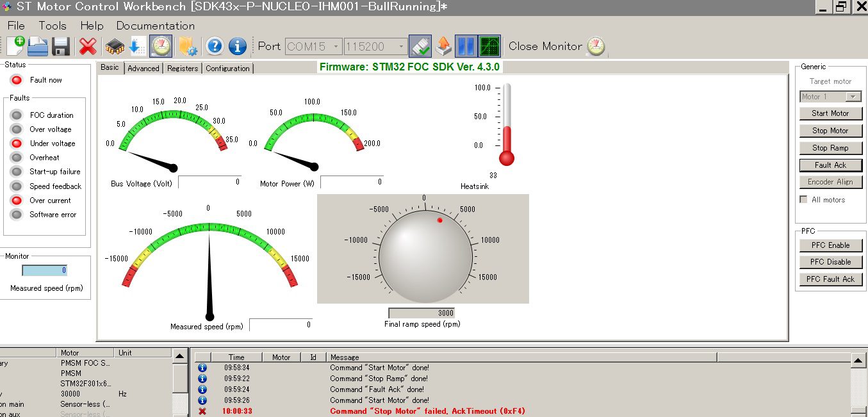
Task: Click the blue question mark help icon
Action: click(215, 46)
